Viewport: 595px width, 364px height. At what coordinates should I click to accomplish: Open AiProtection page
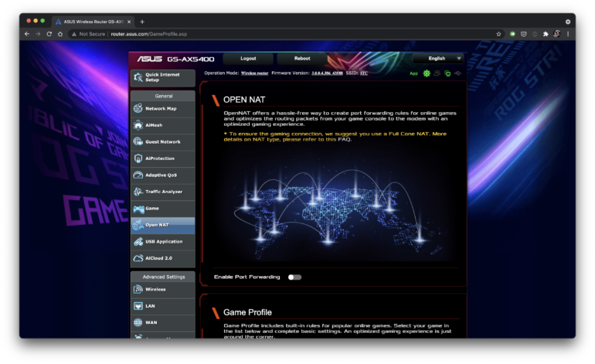163,158
